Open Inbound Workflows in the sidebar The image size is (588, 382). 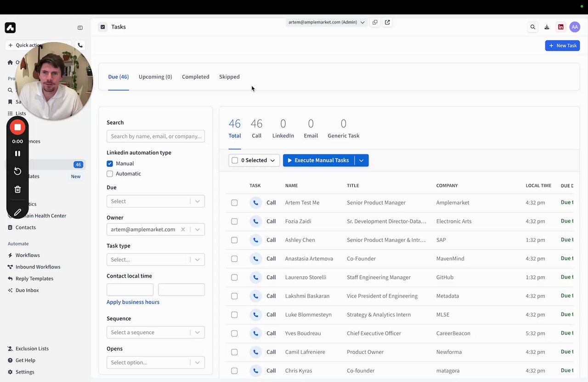(x=38, y=267)
